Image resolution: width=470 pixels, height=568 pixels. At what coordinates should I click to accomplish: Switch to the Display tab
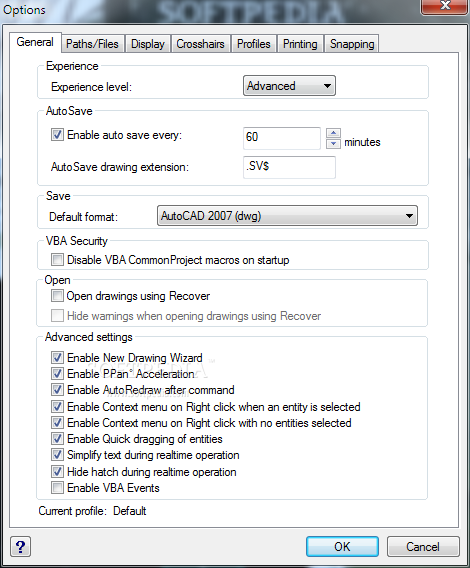(148, 44)
